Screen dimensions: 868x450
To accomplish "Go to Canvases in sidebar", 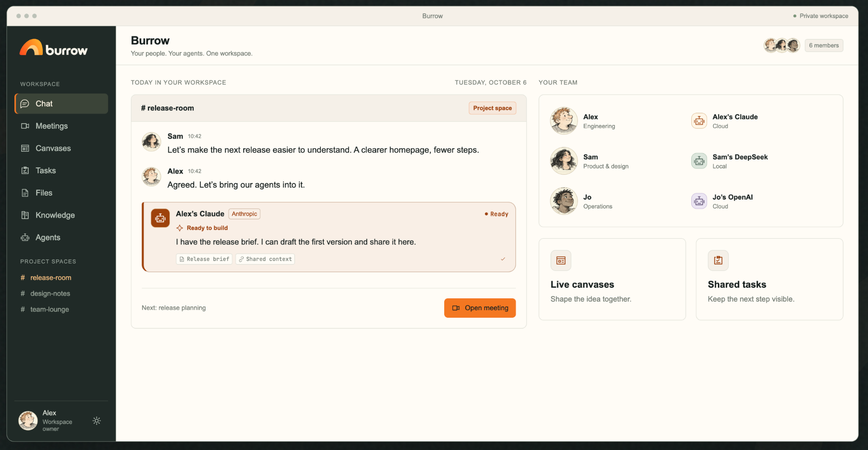I will [61, 148].
